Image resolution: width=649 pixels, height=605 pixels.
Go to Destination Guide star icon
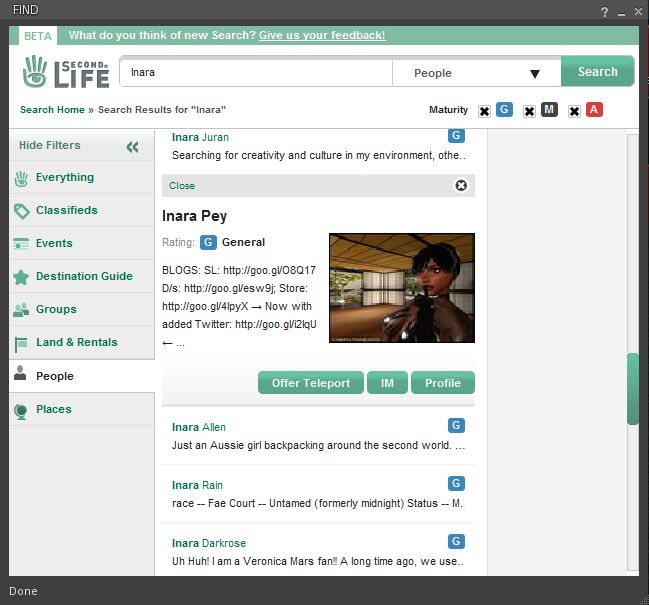tap(21, 277)
